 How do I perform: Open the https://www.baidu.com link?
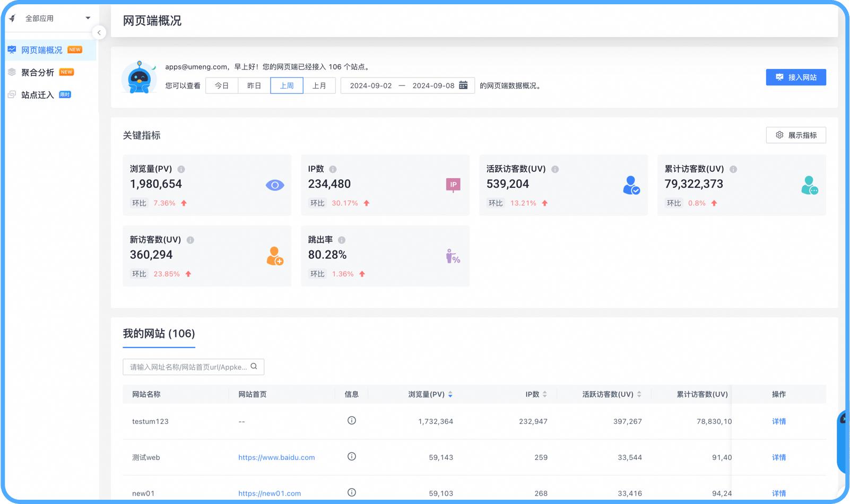coord(276,457)
